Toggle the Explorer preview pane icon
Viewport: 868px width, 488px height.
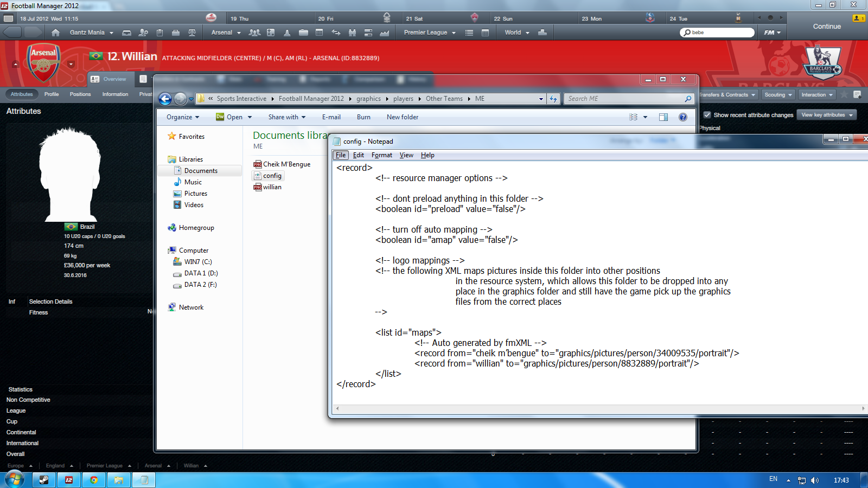[x=663, y=117]
